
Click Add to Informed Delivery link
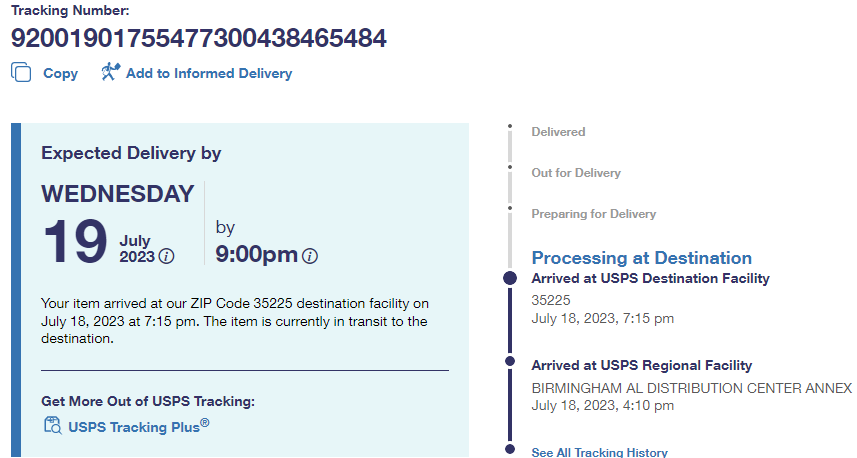(209, 73)
